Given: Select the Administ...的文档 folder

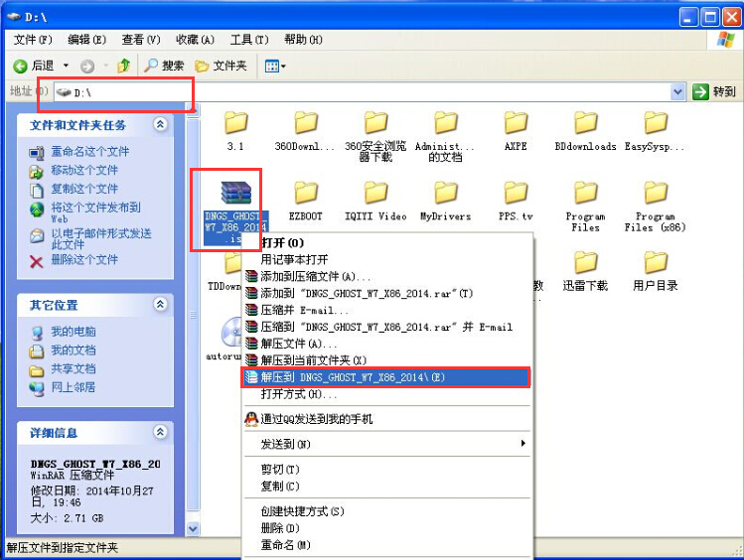Looking at the screenshot, I should click(x=446, y=137).
